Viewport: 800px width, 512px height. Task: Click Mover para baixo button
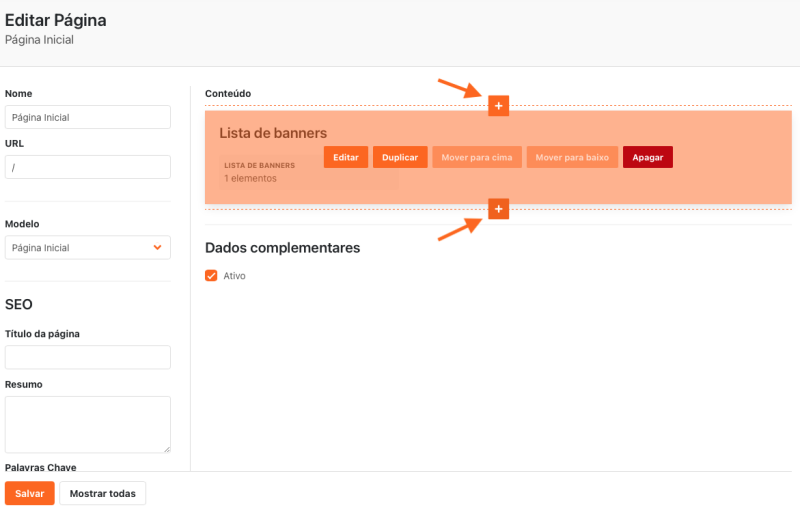(572, 158)
